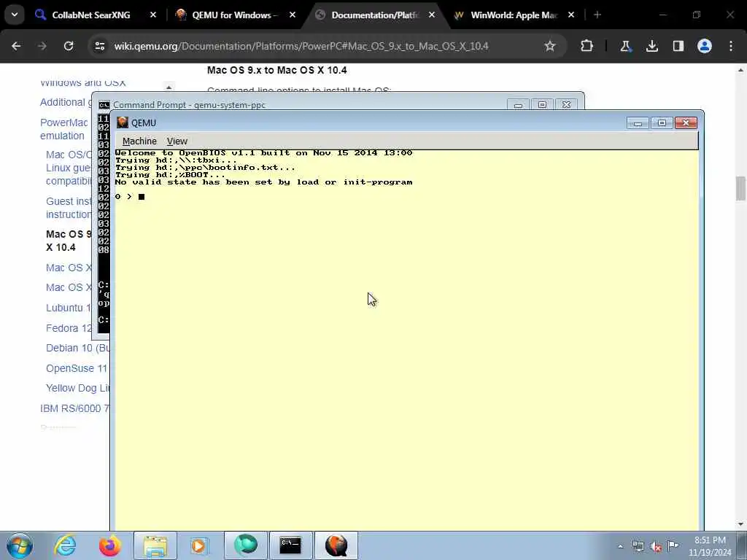
Task: Switch to Command Prompt on the taskbar
Action: pyautogui.click(x=290, y=545)
